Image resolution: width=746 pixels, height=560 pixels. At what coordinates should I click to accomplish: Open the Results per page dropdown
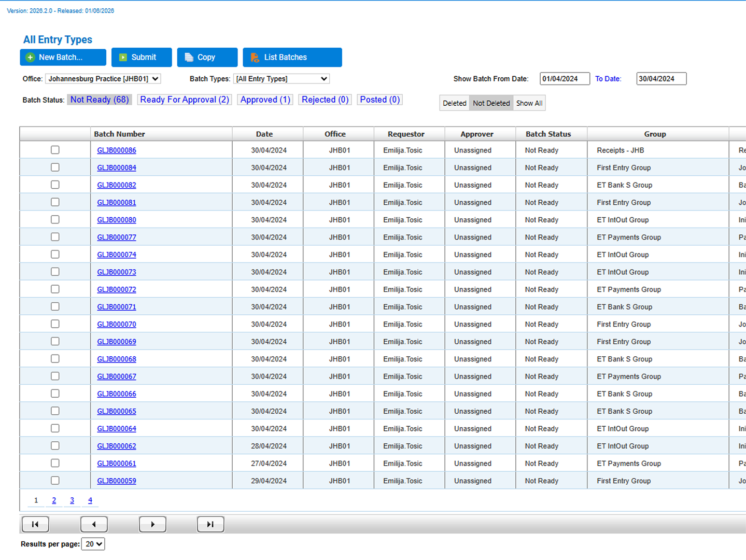pyautogui.click(x=93, y=544)
